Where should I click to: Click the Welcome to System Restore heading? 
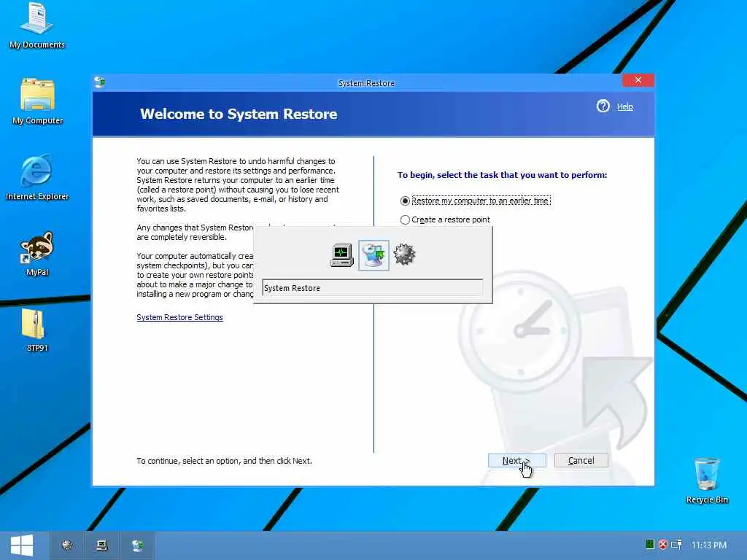pos(239,114)
